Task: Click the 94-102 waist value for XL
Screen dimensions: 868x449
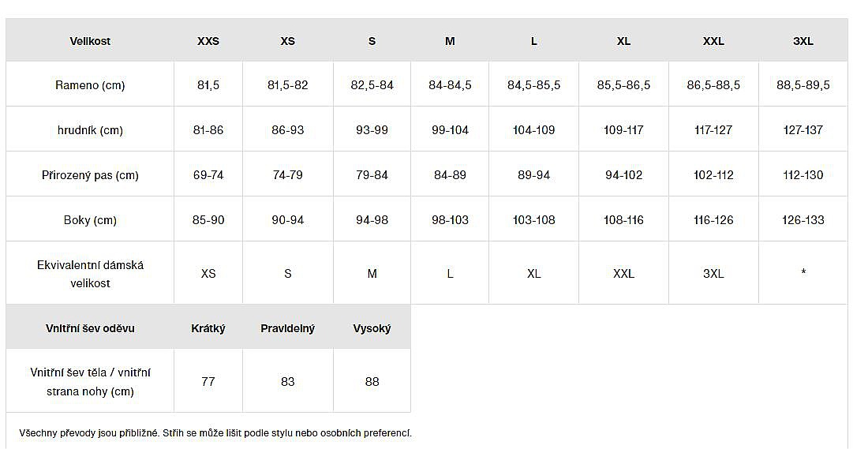Action: pyautogui.click(x=623, y=175)
